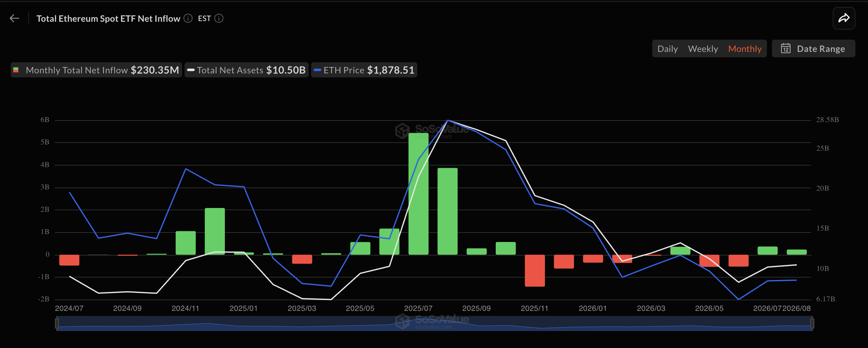Click the green bar for 2025/06
Image resolution: width=868 pixels, height=348 pixels.
(x=389, y=242)
